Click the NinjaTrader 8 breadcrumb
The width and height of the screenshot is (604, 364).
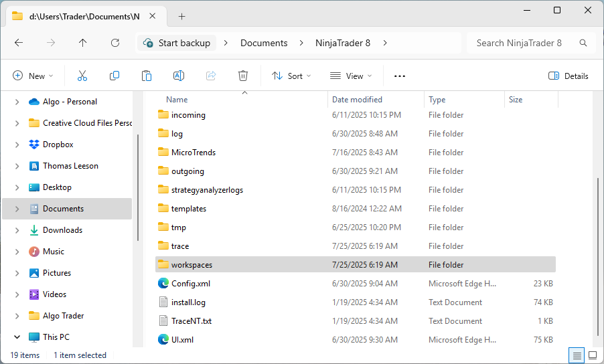point(342,43)
